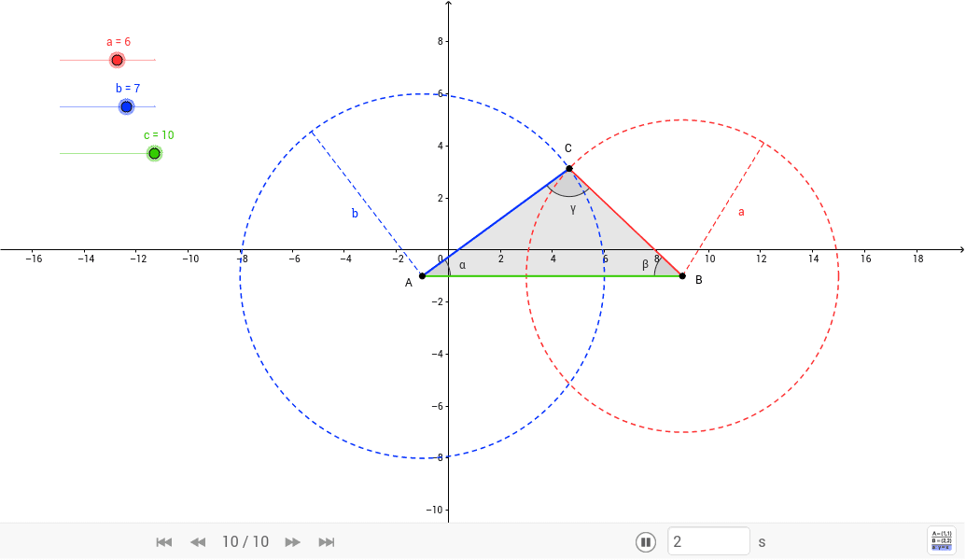Click the label C above the apex
Screen dimensions: 966x560
(x=568, y=147)
